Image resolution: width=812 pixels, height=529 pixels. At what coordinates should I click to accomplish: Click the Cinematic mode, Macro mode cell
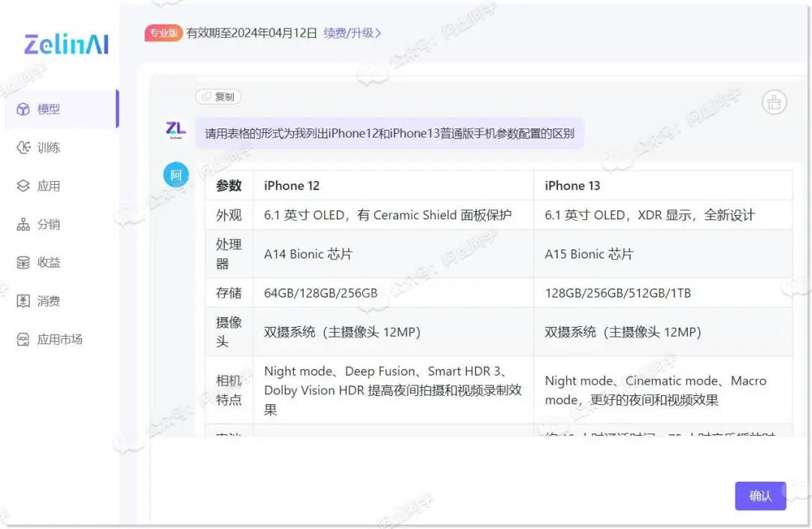tap(663, 390)
